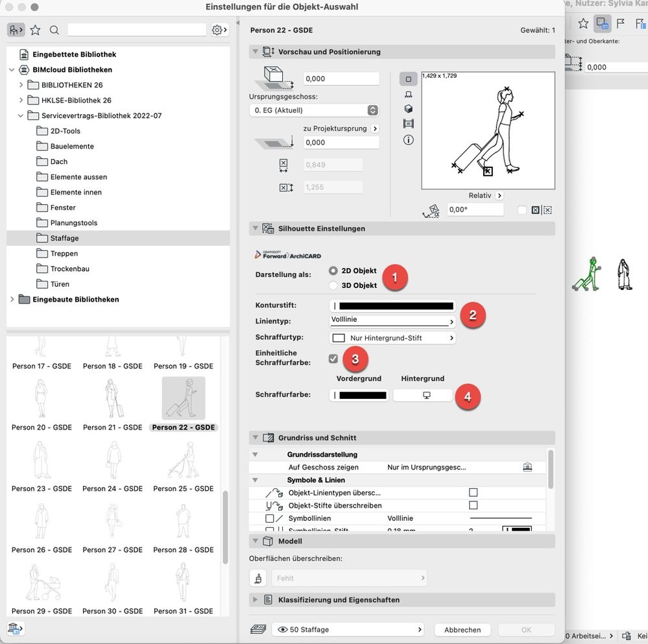This screenshot has height=644, width=648.
Task: Expand Klassifizierung und Eigenschaften panel
Action: point(255,599)
